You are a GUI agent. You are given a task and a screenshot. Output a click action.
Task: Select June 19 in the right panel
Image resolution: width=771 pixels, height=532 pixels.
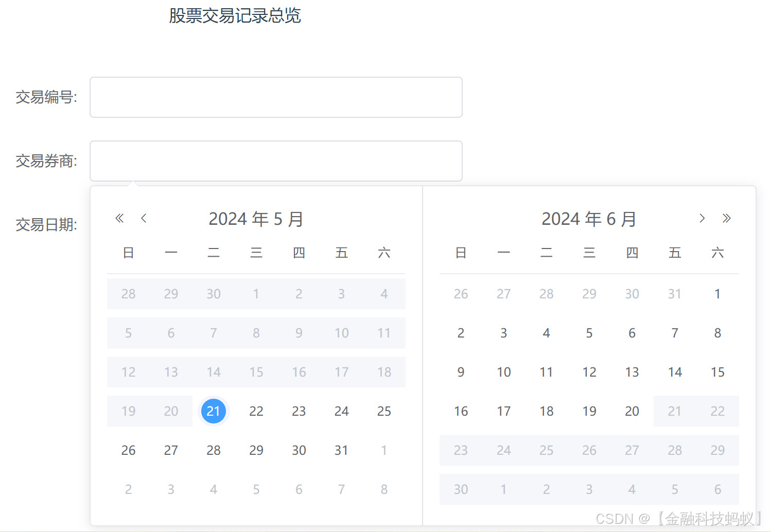(x=589, y=411)
